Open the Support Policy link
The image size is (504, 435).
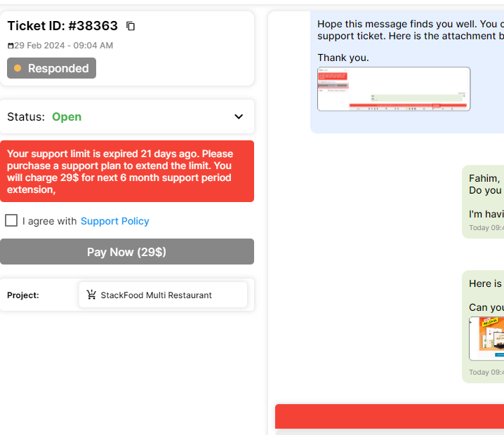pos(114,221)
